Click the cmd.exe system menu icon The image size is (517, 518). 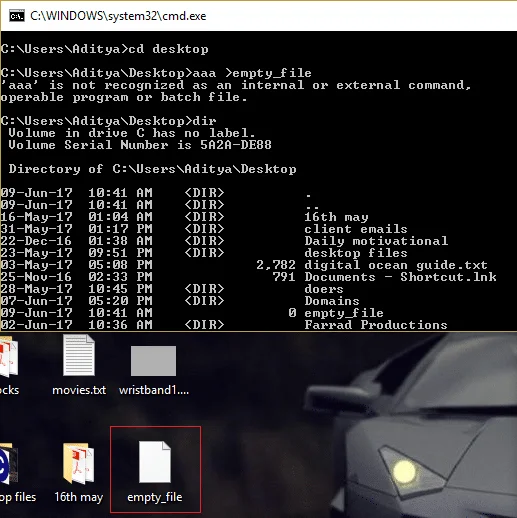click(x=17, y=16)
